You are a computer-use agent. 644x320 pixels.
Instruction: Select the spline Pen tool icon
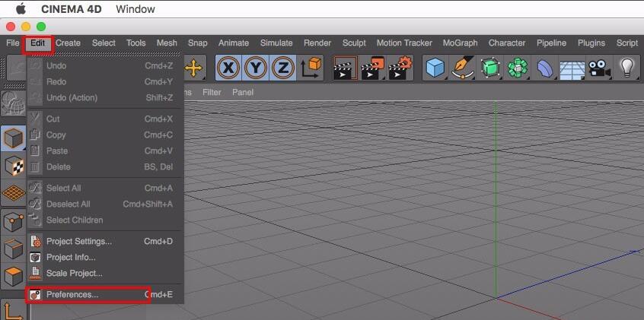pyautogui.click(x=463, y=68)
